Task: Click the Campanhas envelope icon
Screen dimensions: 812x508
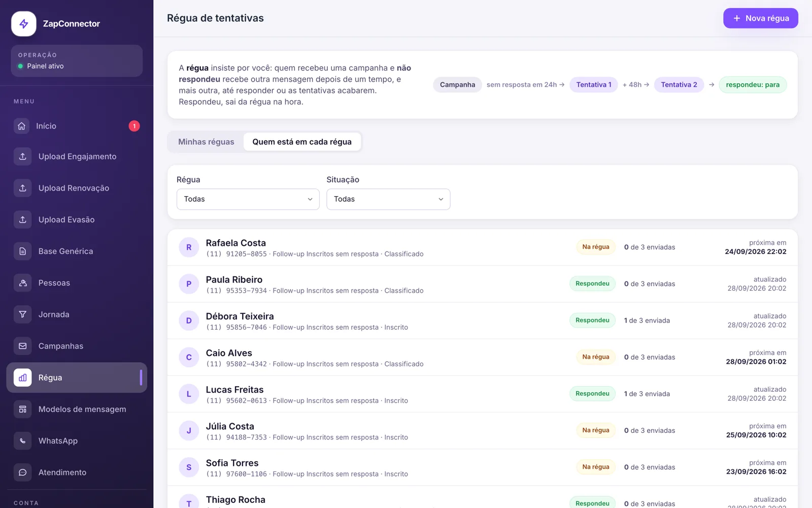Action: click(23, 346)
